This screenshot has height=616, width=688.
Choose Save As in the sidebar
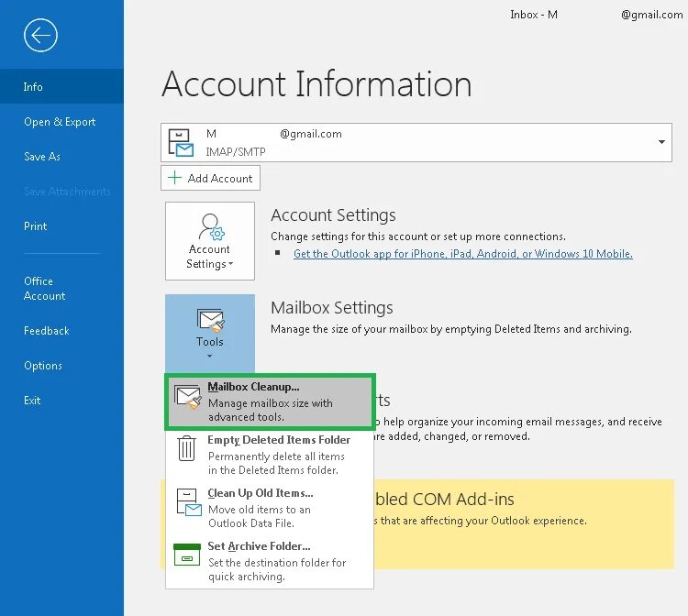pyautogui.click(x=42, y=157)
